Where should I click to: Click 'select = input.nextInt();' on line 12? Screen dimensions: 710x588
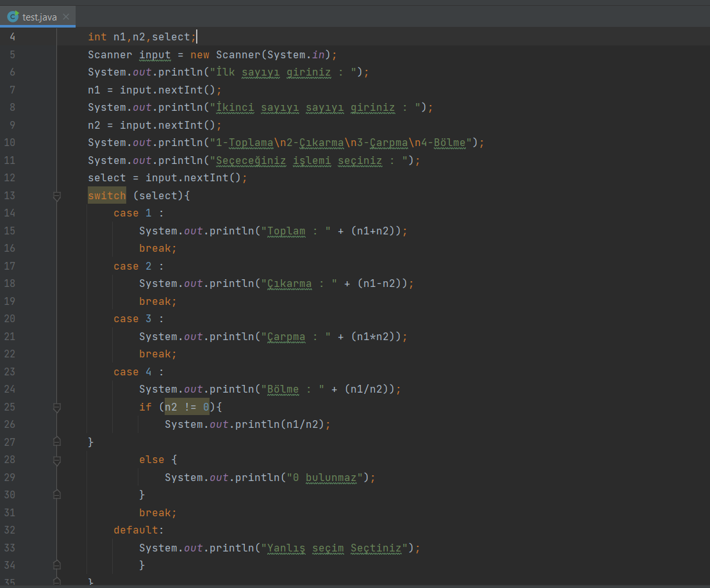167,178
